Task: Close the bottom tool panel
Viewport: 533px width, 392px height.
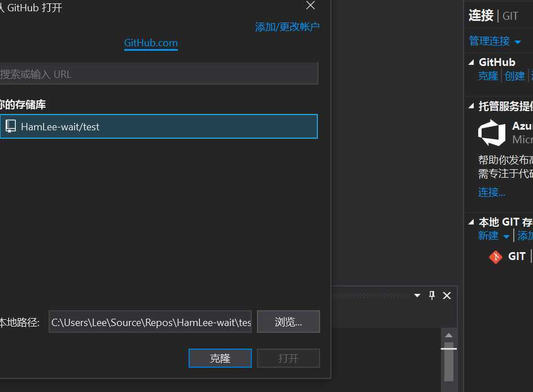Action: 447,296
